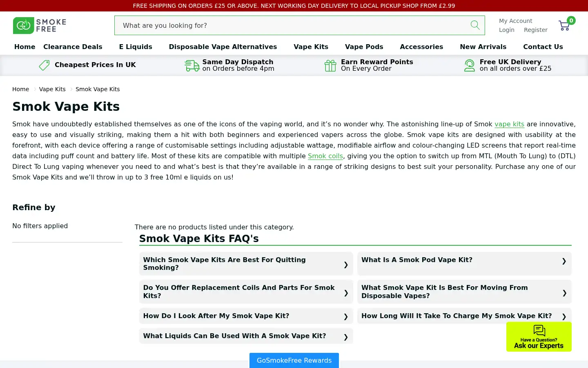
Task: Open the shopping cart icon
Action: tap(564, 26)
